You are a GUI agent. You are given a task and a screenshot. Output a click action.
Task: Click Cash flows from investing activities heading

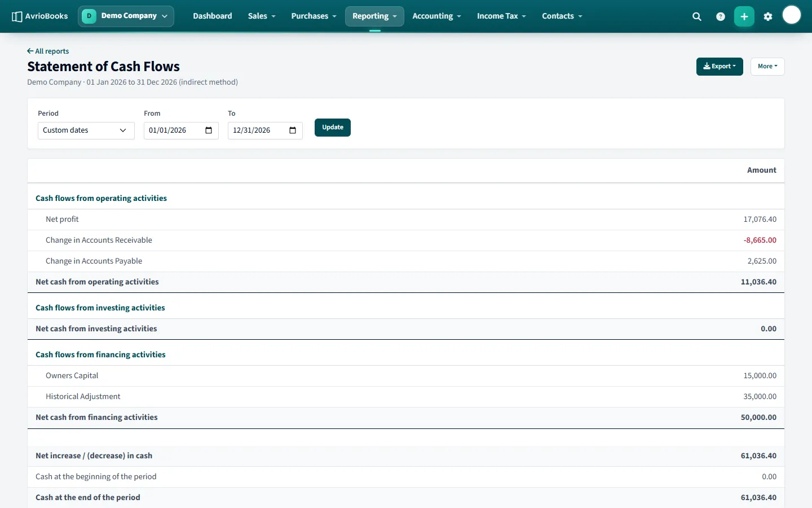click(100, 308)
